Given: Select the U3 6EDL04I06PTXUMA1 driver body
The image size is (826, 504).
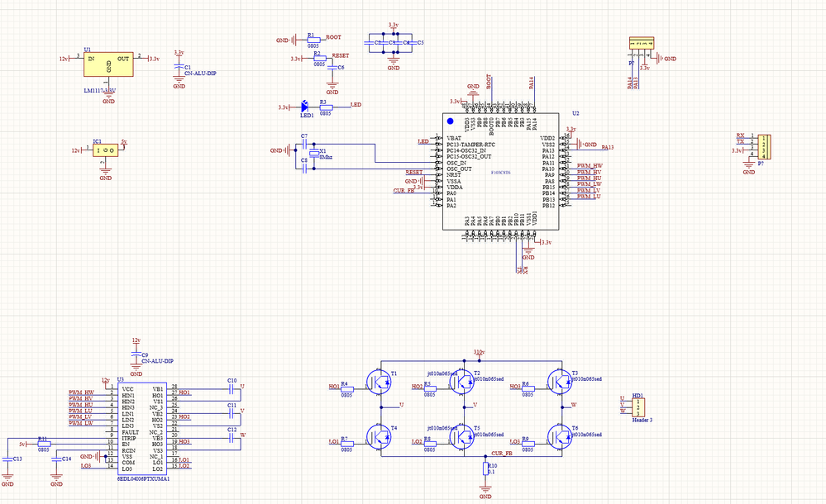Looking at the screenshot, I should pyautogui.click(x=142, y=429).
